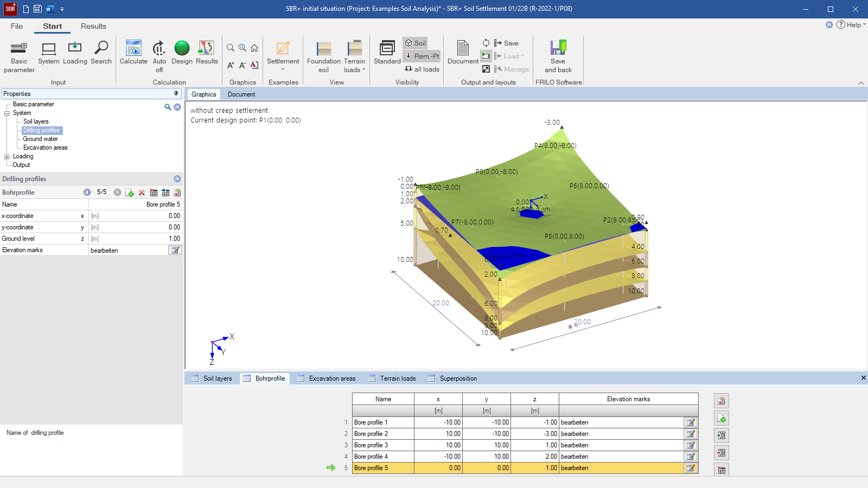Switch to the Results ribbon tab
The height and width of the screenshot is (488, 868).
[x=93, y=26]
